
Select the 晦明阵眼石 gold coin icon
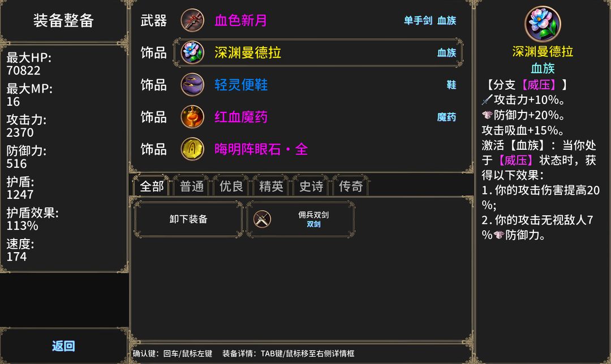(192, 149)
